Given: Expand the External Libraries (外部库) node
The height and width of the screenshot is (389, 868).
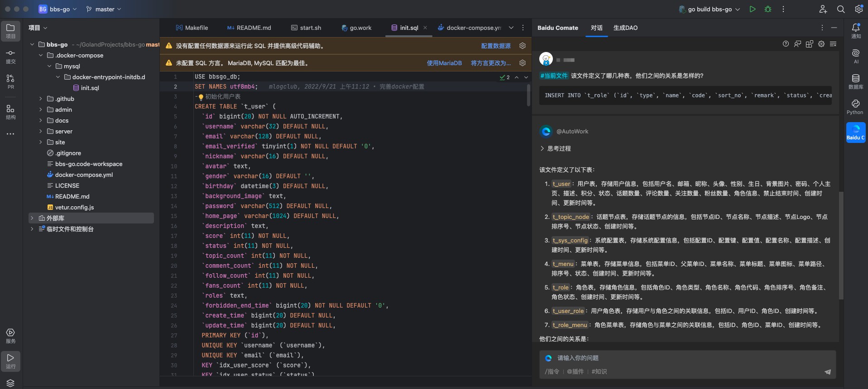Looking at the screenshot, I should pos(32,218).
